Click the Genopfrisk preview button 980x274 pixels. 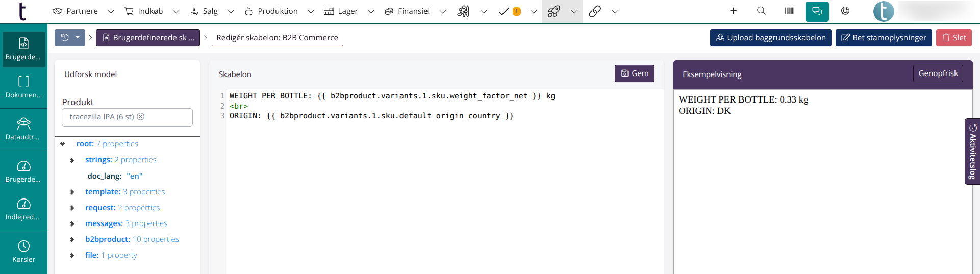click(938, 73)
